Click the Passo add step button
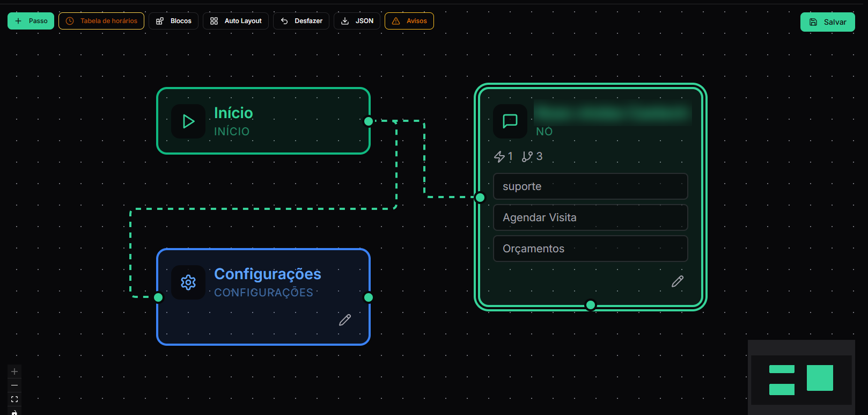Screen dimensions: 868x415 [31, 21]
